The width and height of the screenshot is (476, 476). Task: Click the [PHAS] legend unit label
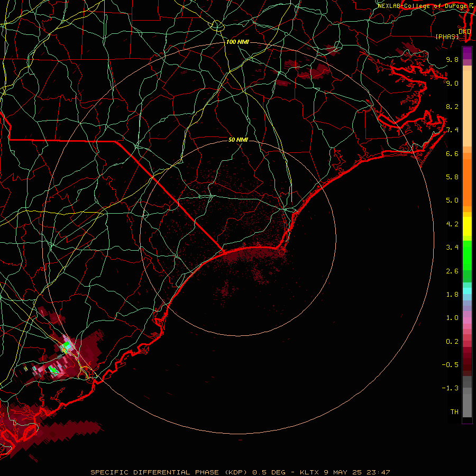447,37
